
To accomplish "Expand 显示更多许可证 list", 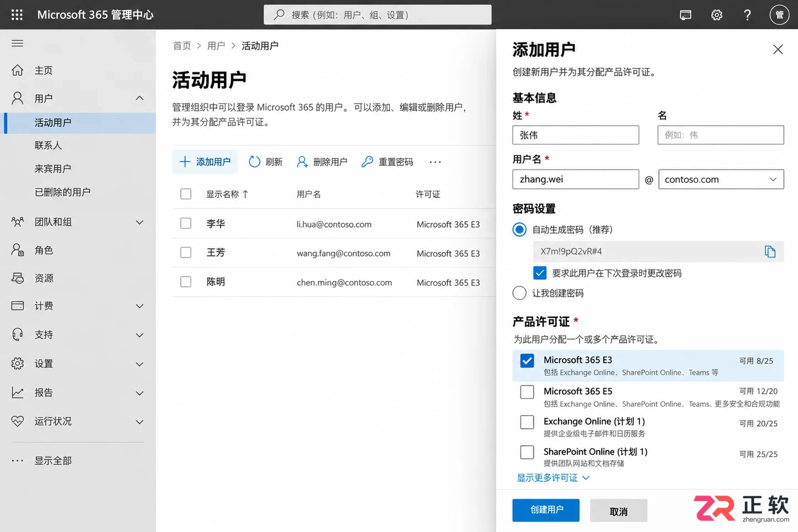I will click(x=553, y=478).
